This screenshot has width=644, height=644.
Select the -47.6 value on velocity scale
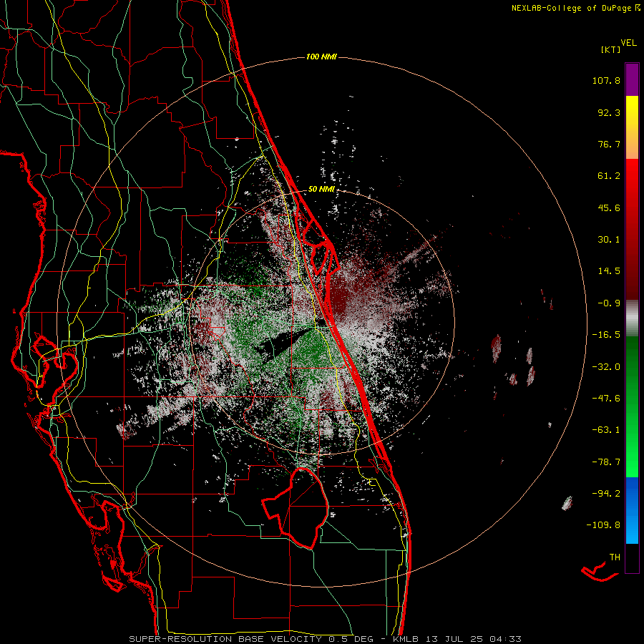606,399
